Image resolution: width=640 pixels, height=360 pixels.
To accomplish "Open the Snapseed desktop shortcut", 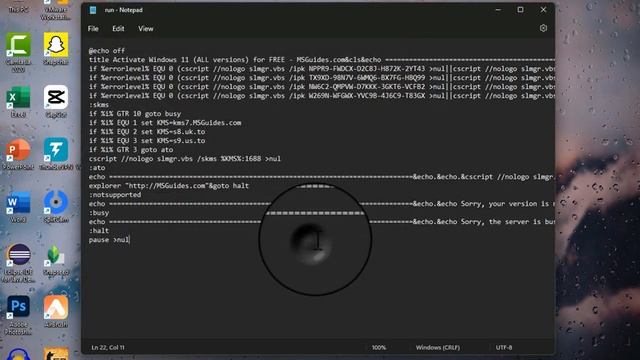I will pyautogui.click(x=56, y=260).
